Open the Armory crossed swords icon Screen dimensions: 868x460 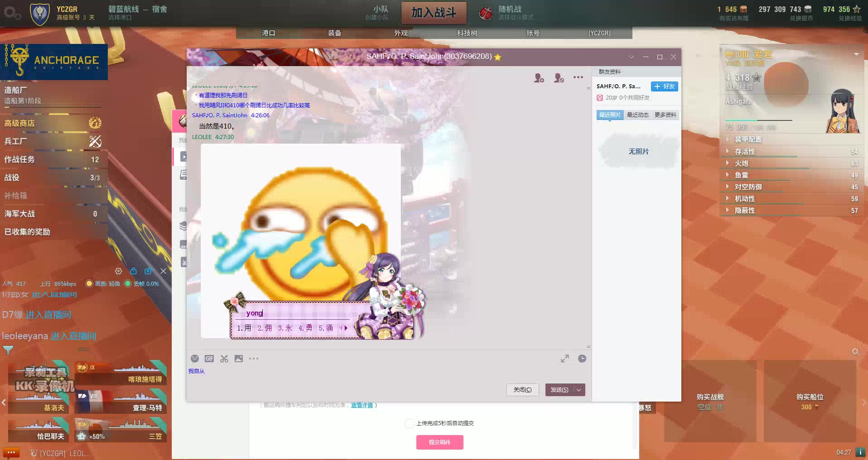(95, 141)
